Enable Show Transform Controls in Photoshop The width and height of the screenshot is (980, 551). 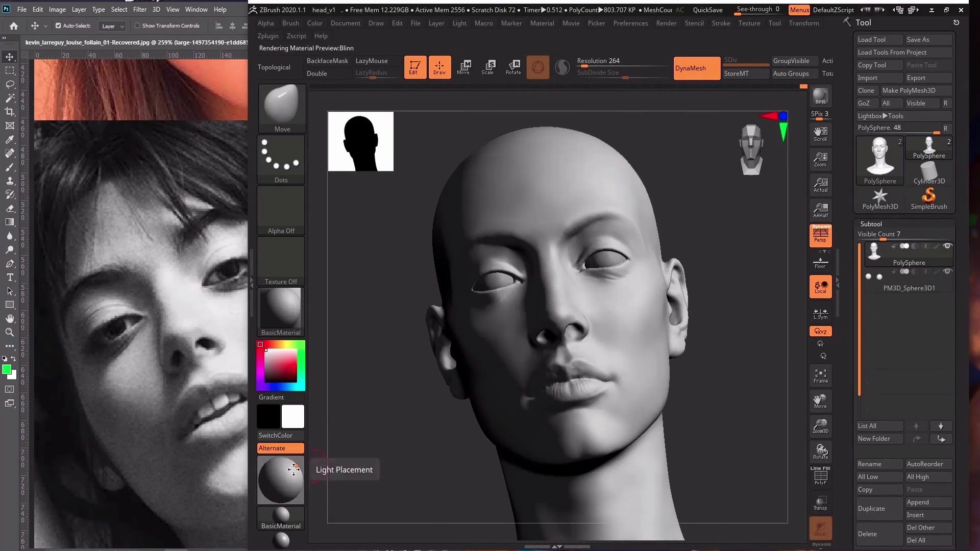point(138,26)
